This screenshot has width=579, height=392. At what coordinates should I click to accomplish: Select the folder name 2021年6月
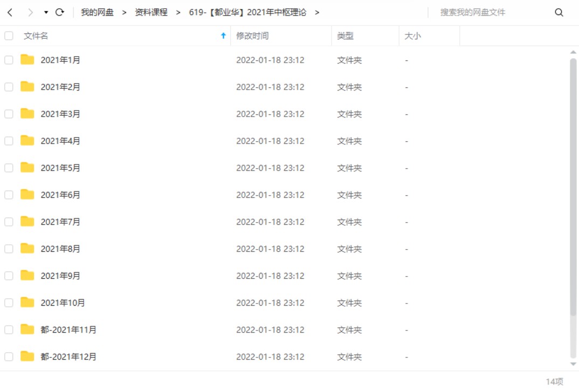pyautogui.click(x=60, y=195)
